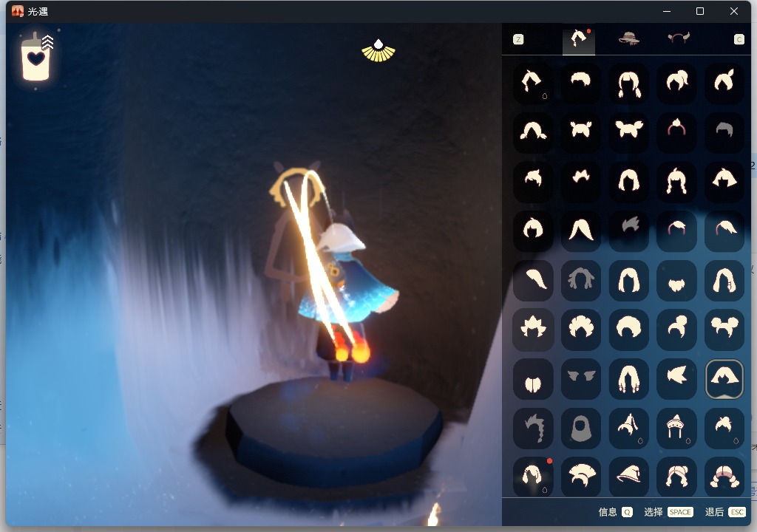
Task: Switch to the hairstyle category tab
Action: point(578,39)
